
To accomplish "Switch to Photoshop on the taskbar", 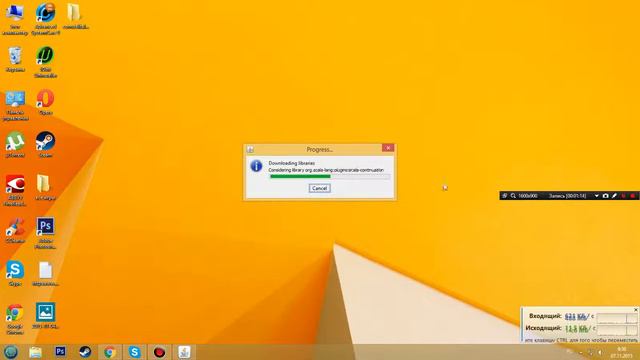I will [x=60, y=351].
